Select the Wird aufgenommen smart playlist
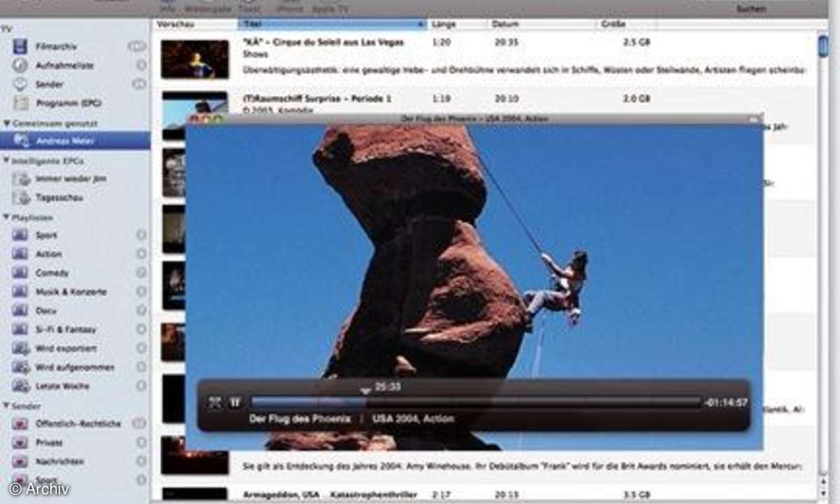This screenshot has height=504, width=840. pos(74,367)
